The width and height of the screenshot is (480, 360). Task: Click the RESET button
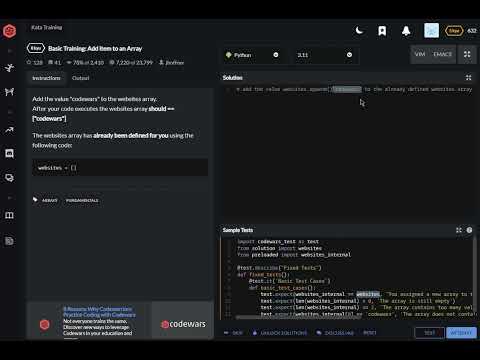point(370,333)
